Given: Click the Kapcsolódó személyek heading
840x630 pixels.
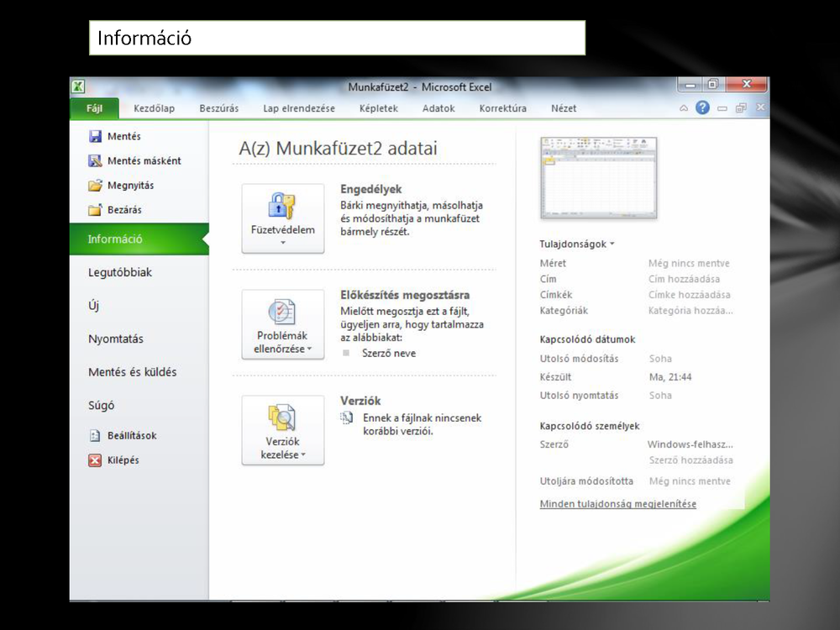Looking at the screenshot, I should pyautogui.click(x=590, y=427).
